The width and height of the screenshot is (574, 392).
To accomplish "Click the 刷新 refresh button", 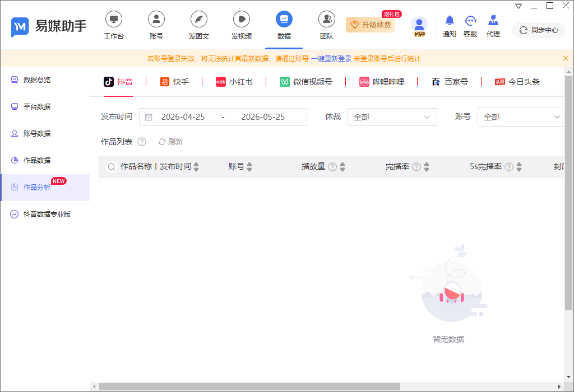I will pos(170,142).
